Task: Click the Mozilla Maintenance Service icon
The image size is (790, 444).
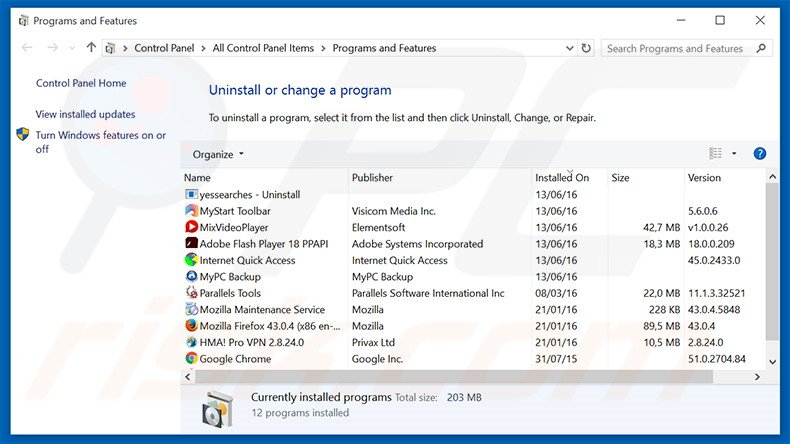Action: pos(191,309)
